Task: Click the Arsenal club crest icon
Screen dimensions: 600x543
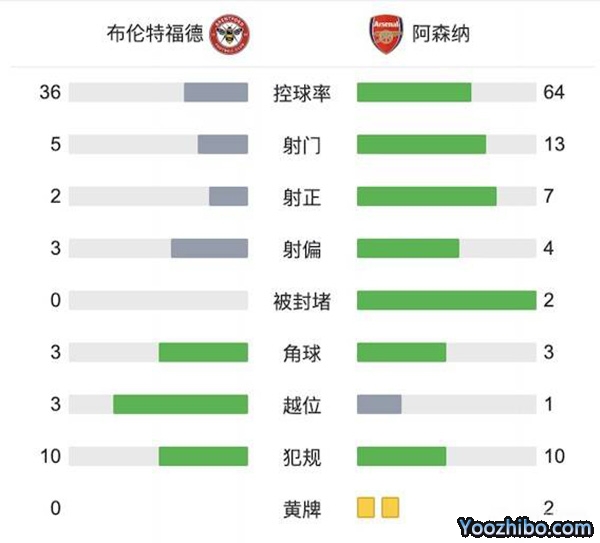Action: click(x=386, y=35)
